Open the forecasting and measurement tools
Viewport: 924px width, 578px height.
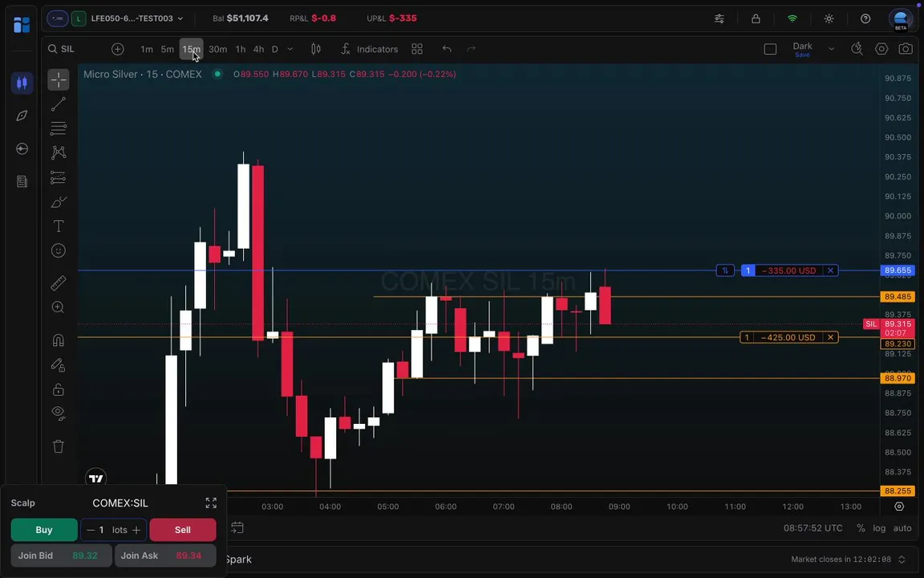(x=59, y=177)
